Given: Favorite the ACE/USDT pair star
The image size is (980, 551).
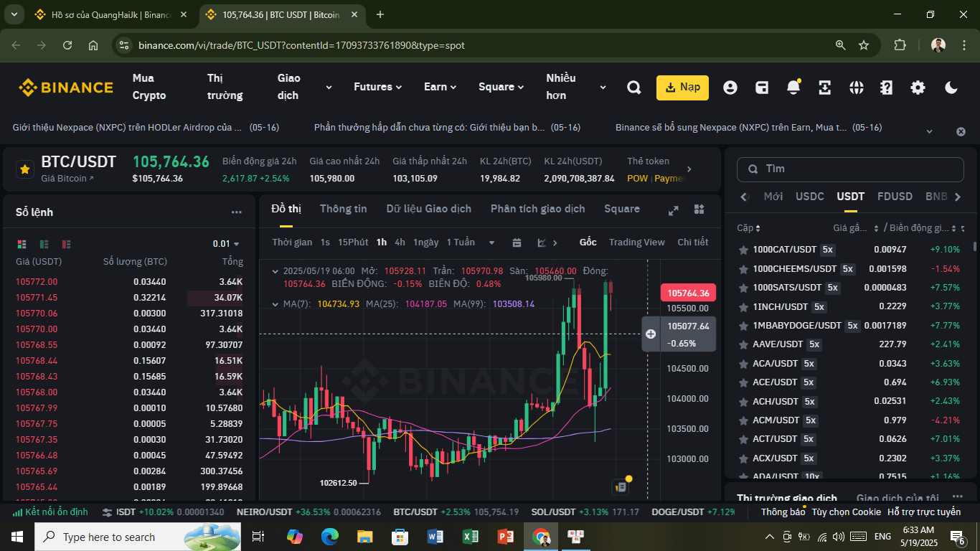Looking at the screenshot, I should pyautogui.click(x=743, y=382).
